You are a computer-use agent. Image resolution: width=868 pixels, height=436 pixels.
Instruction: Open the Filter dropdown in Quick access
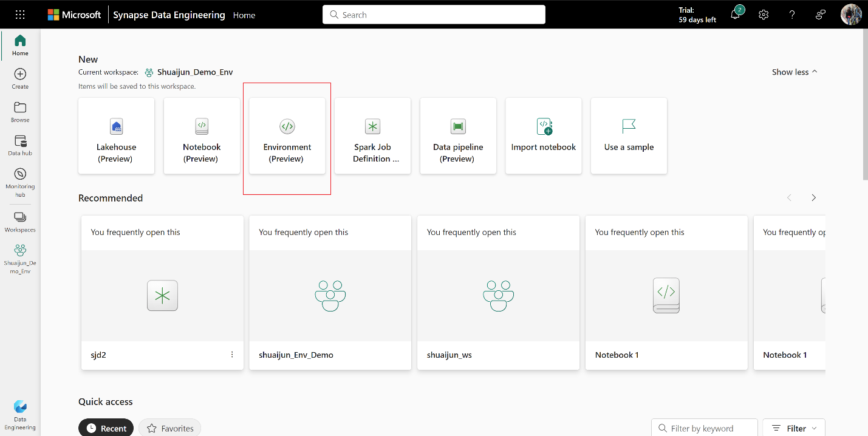(794, 428)
